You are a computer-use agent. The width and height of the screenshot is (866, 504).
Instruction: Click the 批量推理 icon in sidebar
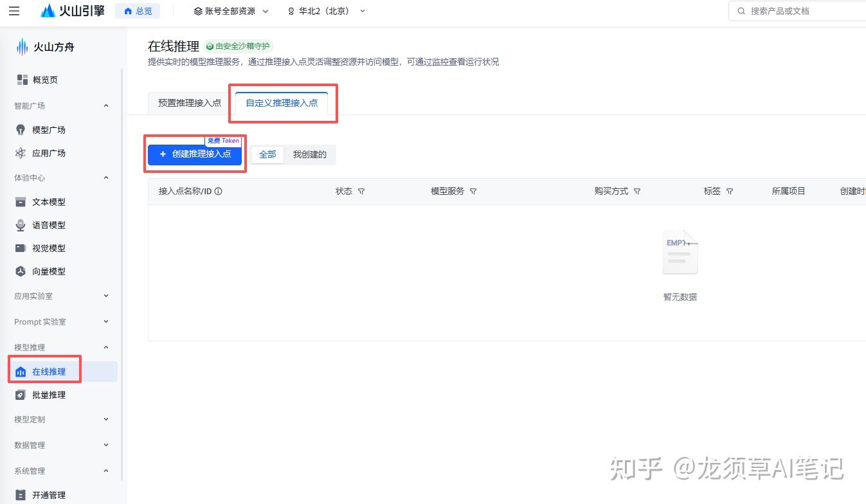(x=21, y=395)
